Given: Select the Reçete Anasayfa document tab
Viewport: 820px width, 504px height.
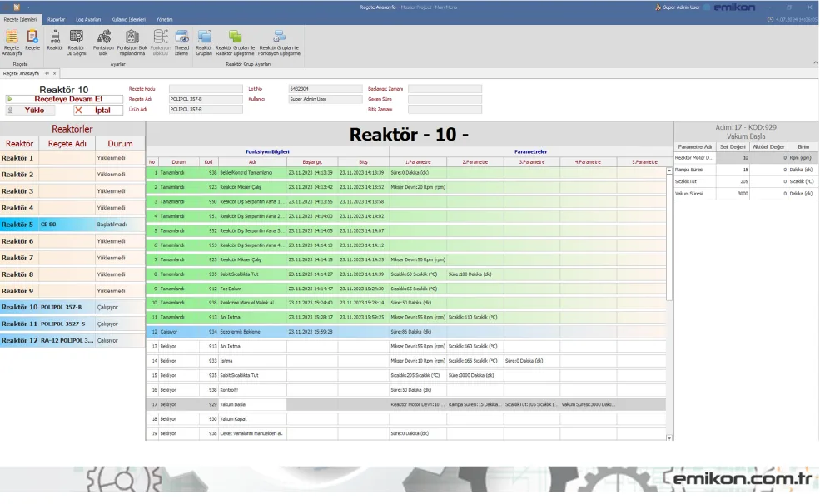Looking at the screenshot, I should [22, 73].
